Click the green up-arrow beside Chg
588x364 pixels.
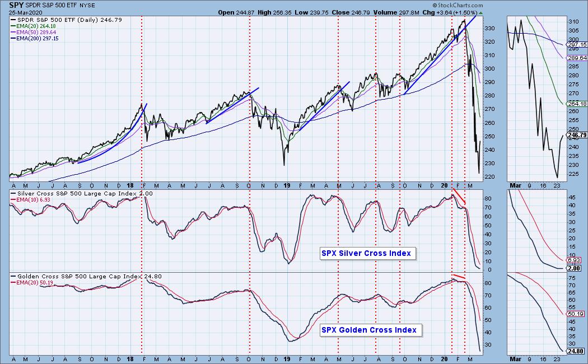tap(480, 13)
